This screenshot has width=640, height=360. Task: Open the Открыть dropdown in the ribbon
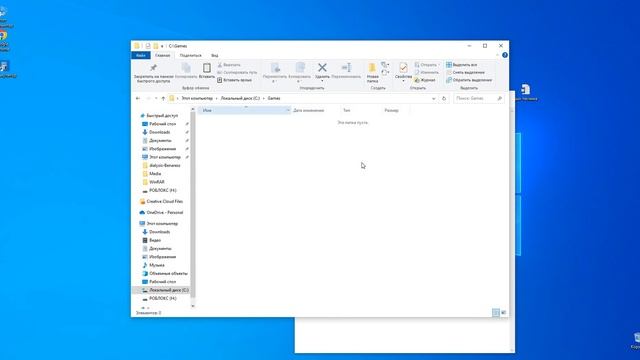(427, 65)
